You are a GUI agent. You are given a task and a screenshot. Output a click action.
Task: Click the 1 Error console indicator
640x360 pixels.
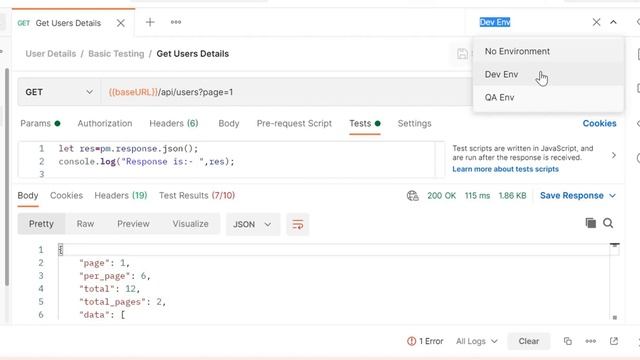[x=425, y=341]
